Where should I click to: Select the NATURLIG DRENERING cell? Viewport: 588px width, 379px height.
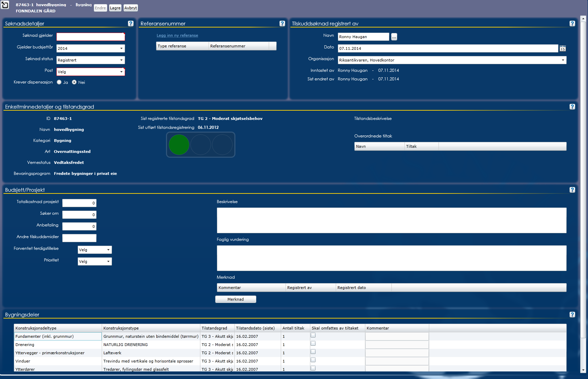coord(151,345)
